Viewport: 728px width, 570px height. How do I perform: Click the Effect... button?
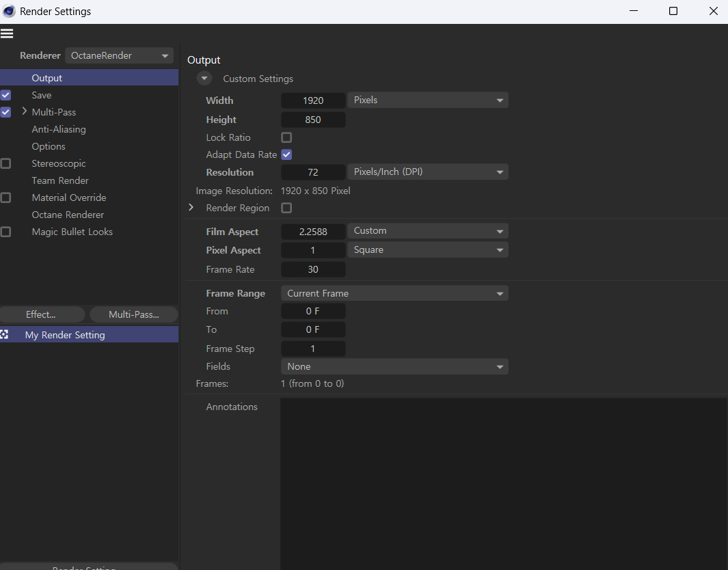(42, 314)
